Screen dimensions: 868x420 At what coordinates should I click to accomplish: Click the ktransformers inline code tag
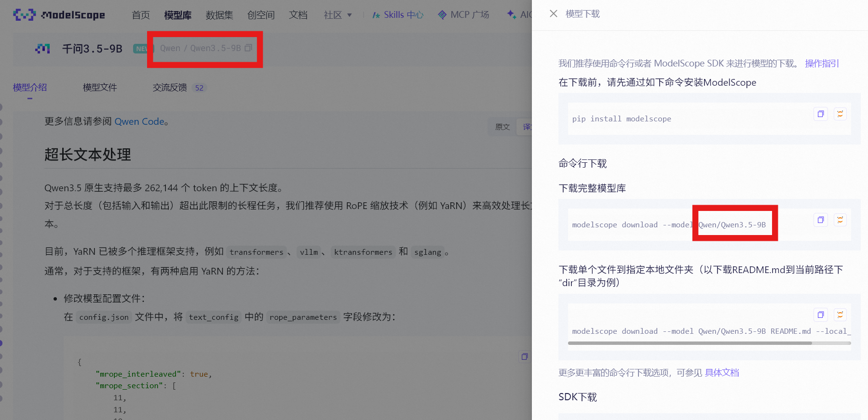(x=363, y=252)
